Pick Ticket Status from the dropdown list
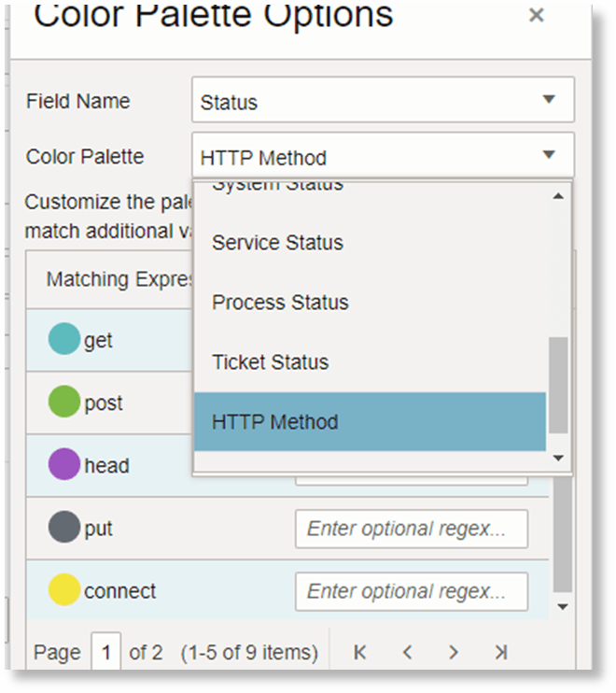Screen dimensions: 616x693 [x=271, y=362]
